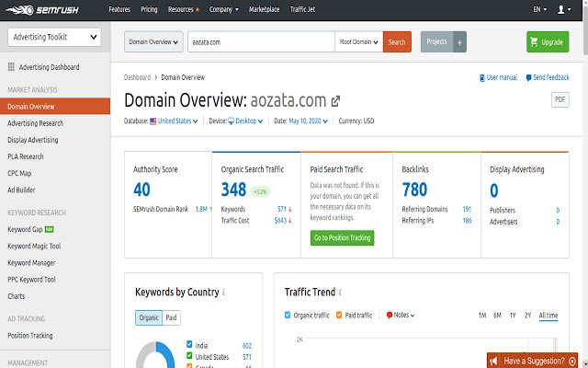Select All time traffic range

[548, 315]
